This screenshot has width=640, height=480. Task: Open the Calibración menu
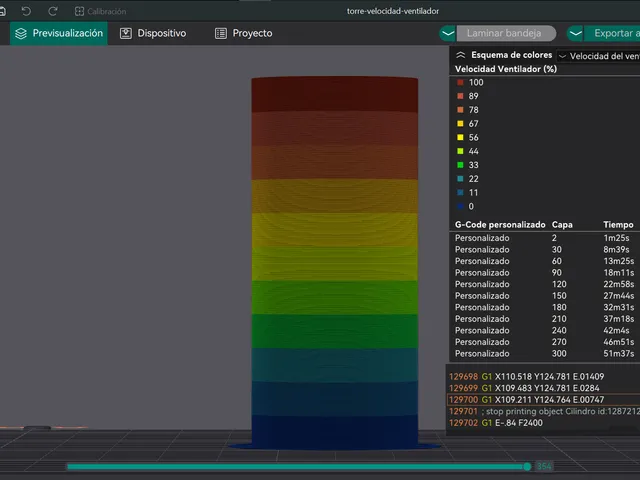pyautogui.click(x=100, y=11)
